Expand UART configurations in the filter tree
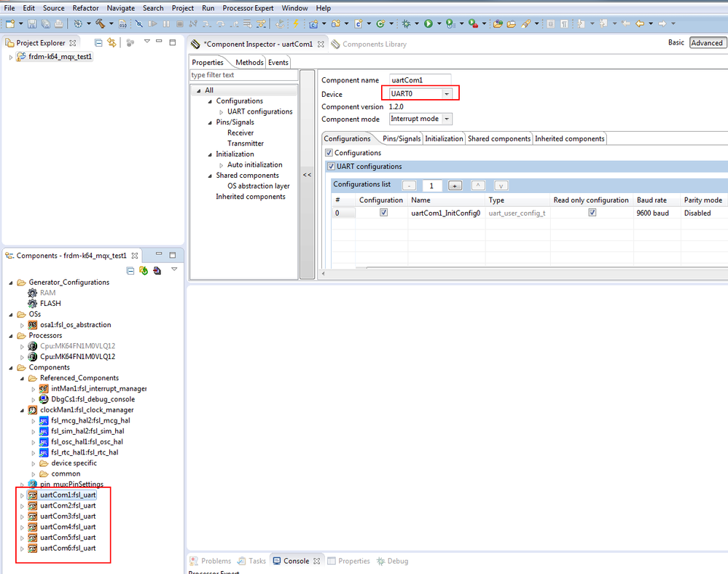The width and height of the screenshot is (728, 574). 221,112
